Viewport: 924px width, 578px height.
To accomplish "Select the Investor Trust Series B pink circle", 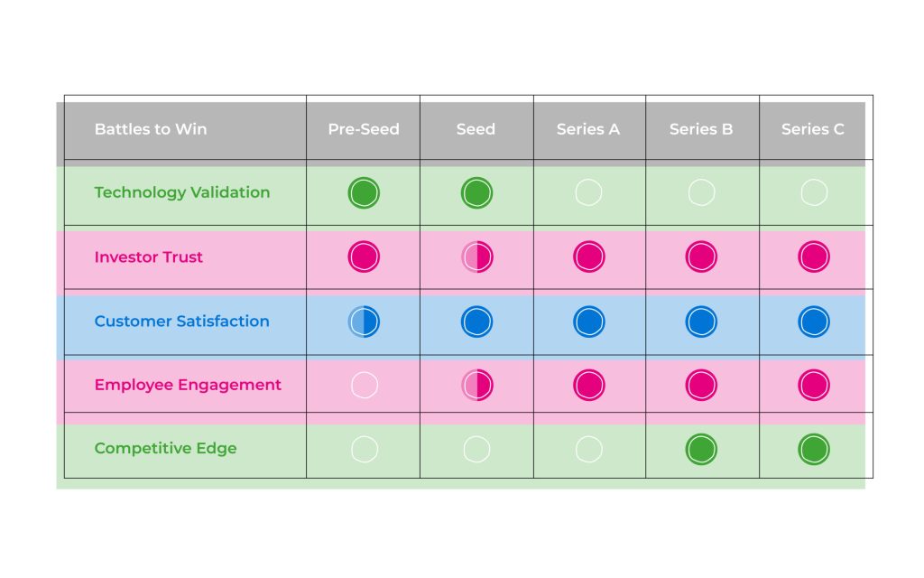I will pyautogui.click(x=701, y=257).
